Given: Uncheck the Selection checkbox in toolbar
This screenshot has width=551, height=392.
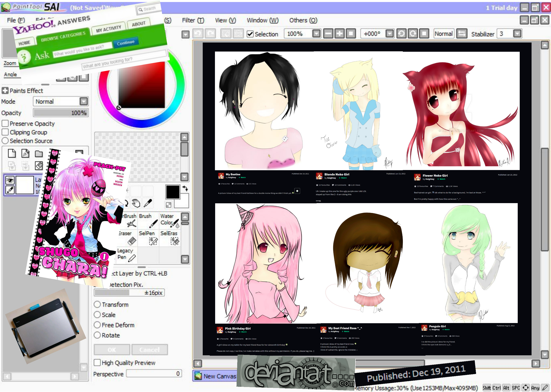Looking at the screenshot, I should click(250, 34).
